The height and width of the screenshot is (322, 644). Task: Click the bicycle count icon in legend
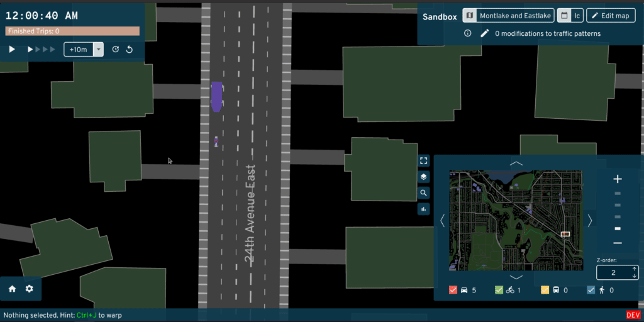[510, 291]
